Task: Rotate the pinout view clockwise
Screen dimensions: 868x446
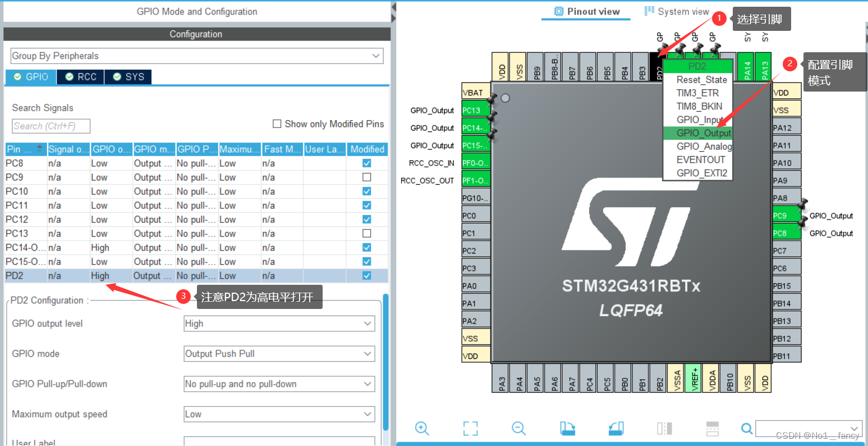Action: pos(567,429)
